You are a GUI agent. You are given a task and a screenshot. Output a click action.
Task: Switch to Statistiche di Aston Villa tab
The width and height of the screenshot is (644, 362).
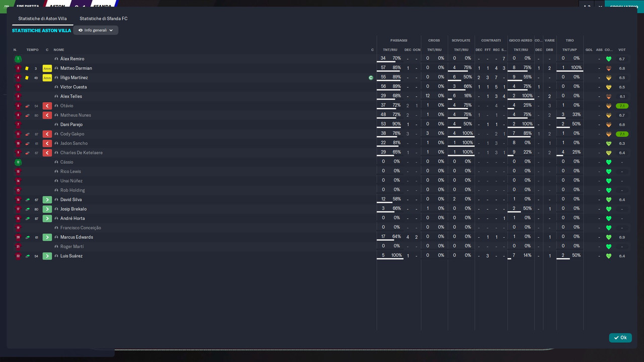coord(42,19)
